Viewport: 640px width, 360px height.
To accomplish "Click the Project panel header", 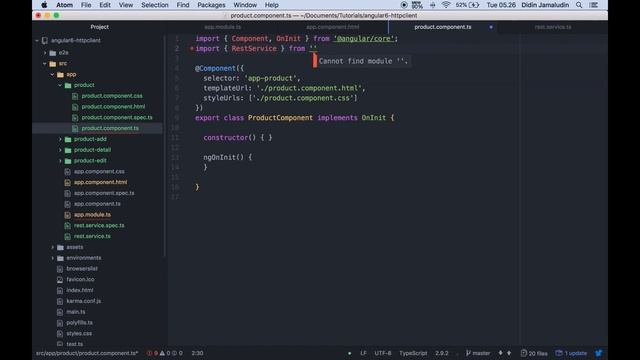I will 100,27.
